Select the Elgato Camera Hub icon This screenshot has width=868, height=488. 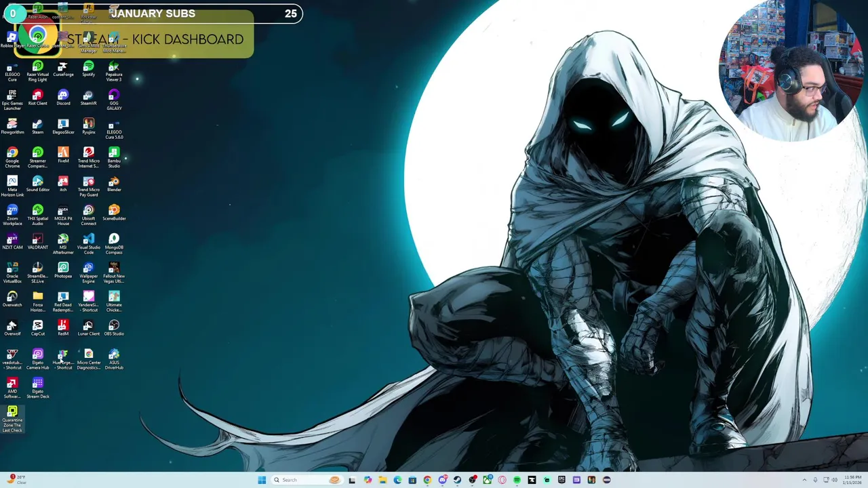[x=38, y=359]
